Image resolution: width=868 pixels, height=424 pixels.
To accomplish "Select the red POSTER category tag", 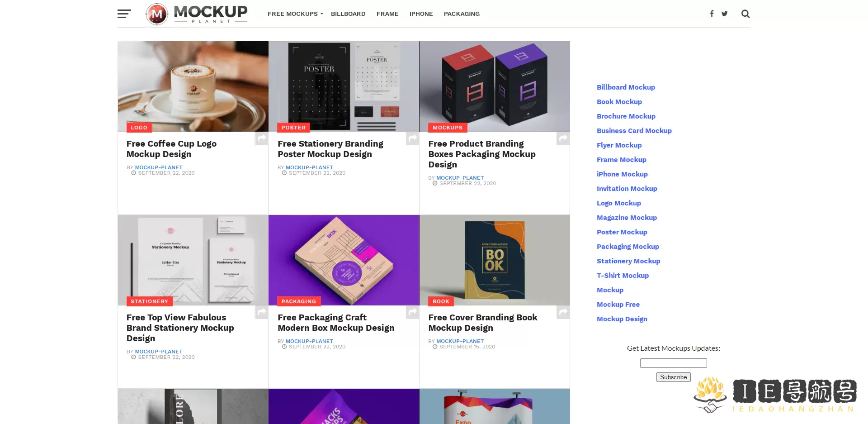I will tap(293, 128).
